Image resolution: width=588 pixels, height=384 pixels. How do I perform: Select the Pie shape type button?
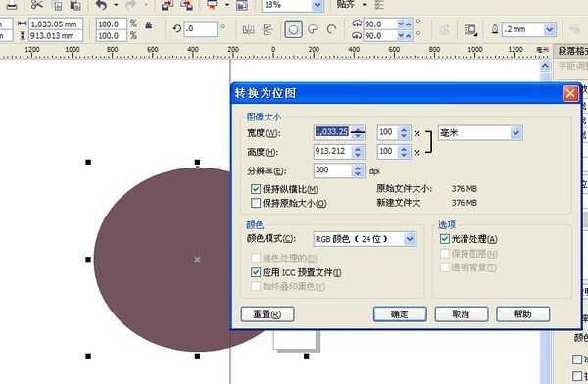click(x=313, y=29)
